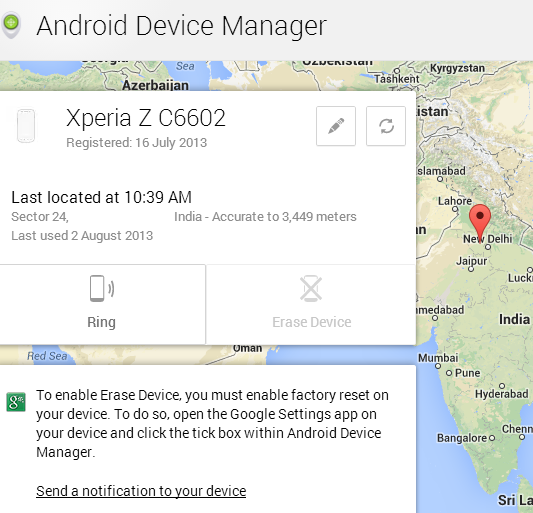Screen dimensions: 533x513
Task: Click the Pune city marker on map
Action: coord(449,373)
